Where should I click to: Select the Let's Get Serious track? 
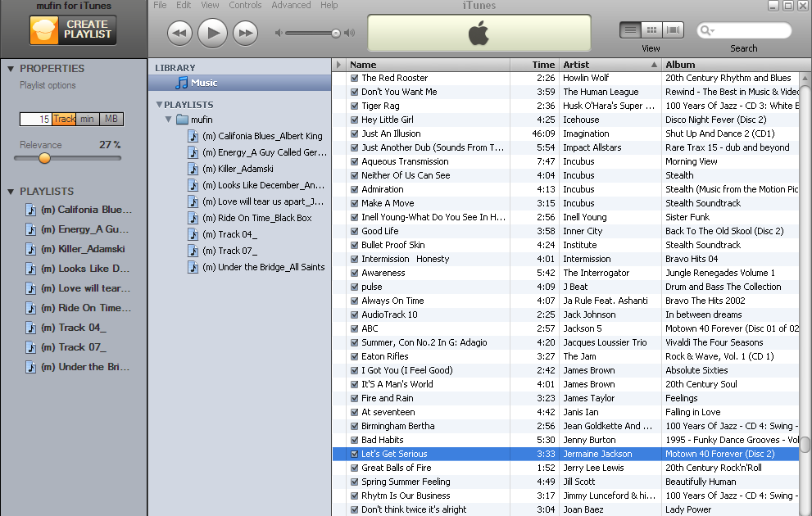565,454
